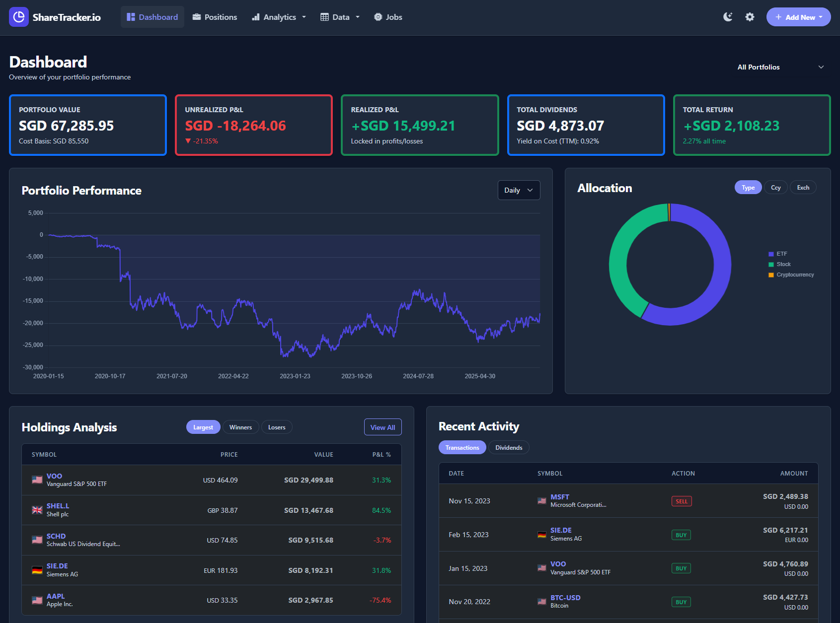Switch Recent Activity to Dividends
The image size is (840, 623).
[509, 447]
